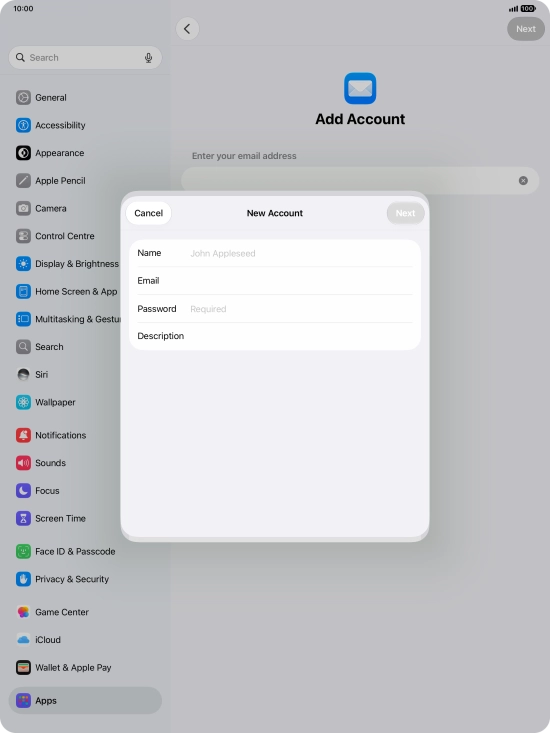Tap the Next button at top right of Add Account
Image resolution: width=550 pixels, height=733 pixels.
(x=526, y=29)
